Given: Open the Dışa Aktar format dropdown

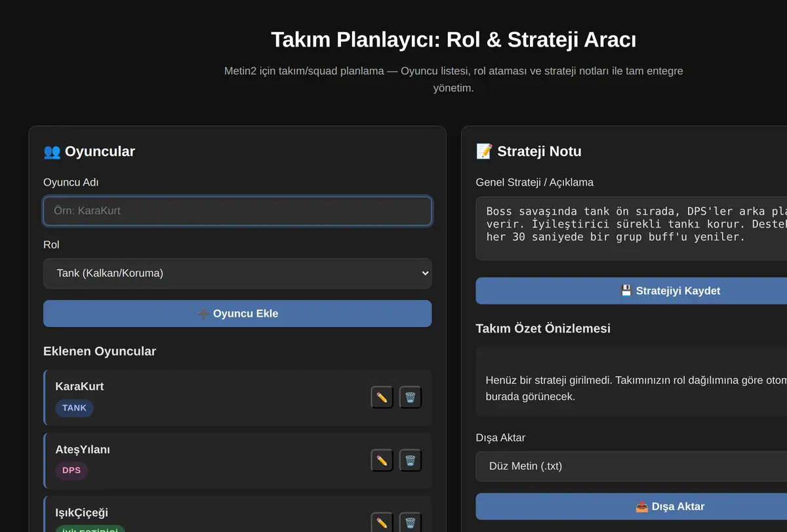Looking at the screenshot, I should (x=631, y=466).
